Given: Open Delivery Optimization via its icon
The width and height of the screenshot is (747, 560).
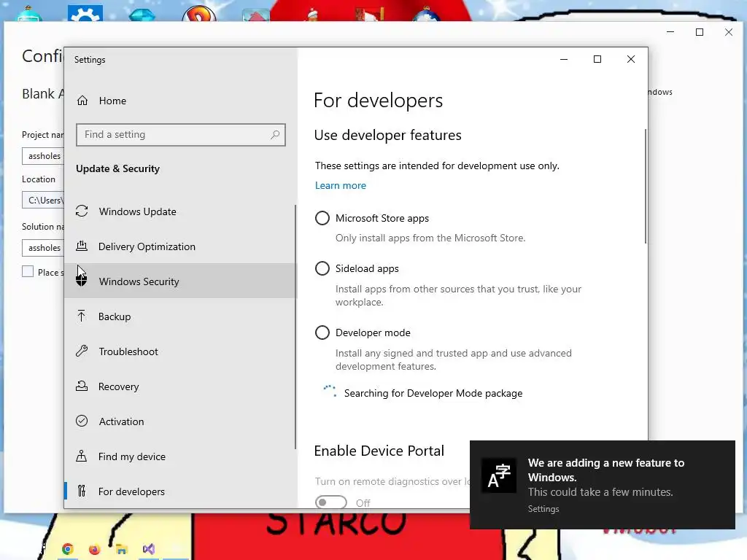Looking at the screenshot, I should click(x=82, y=246).
